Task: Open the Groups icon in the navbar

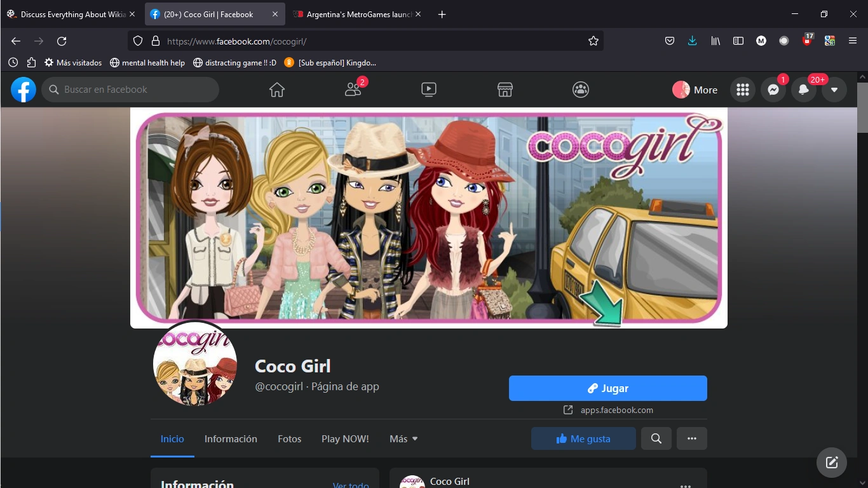Action: tap(580, 90)
